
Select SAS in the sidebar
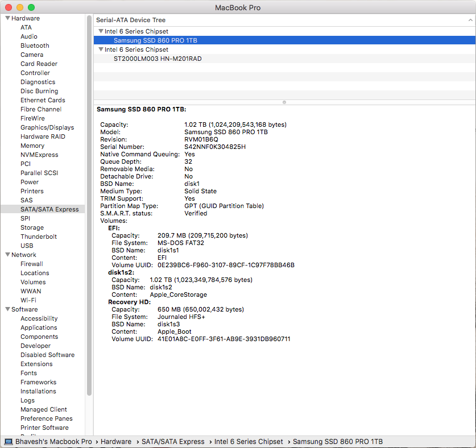[26, 200]
